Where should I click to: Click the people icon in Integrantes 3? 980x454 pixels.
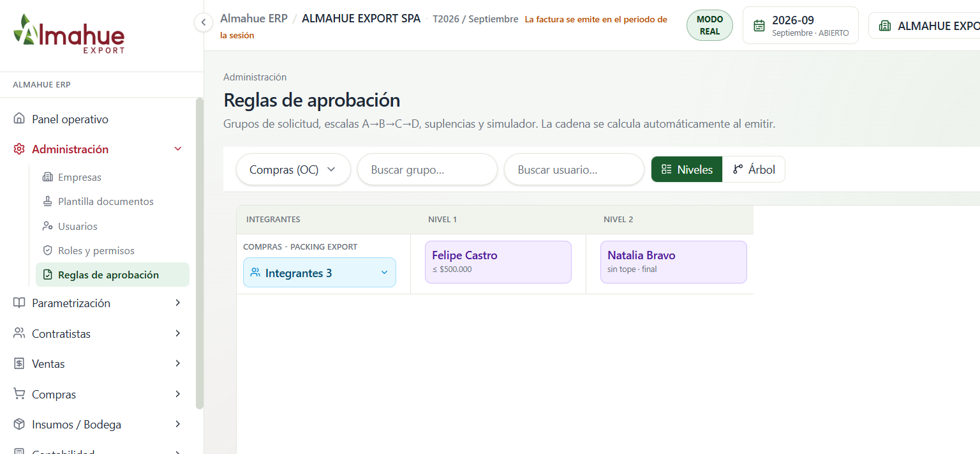click(255, 273)
